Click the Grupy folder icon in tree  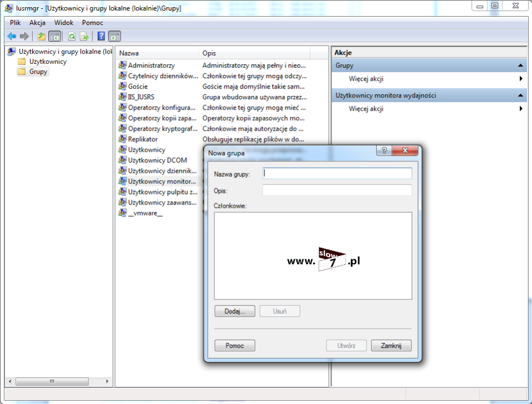tap(22, 71)
